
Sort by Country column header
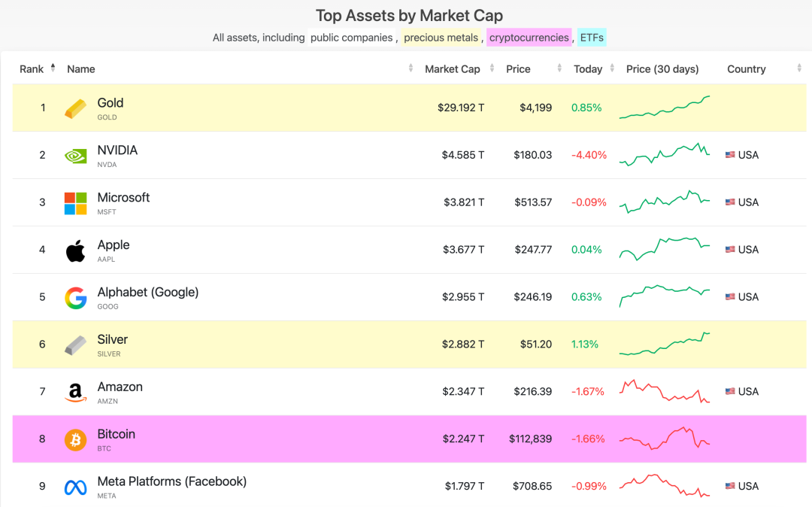click(746, 69)
